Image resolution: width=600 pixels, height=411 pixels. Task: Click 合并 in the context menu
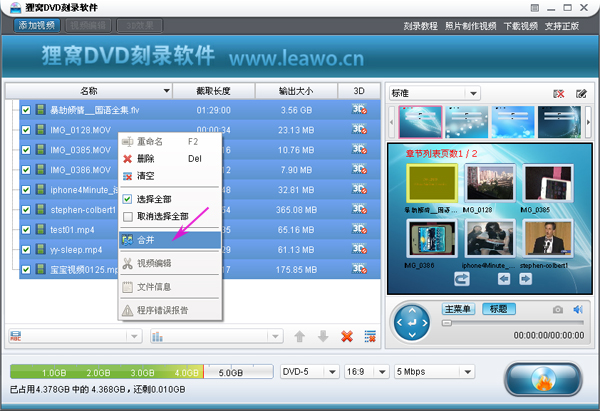coord(170,240)
